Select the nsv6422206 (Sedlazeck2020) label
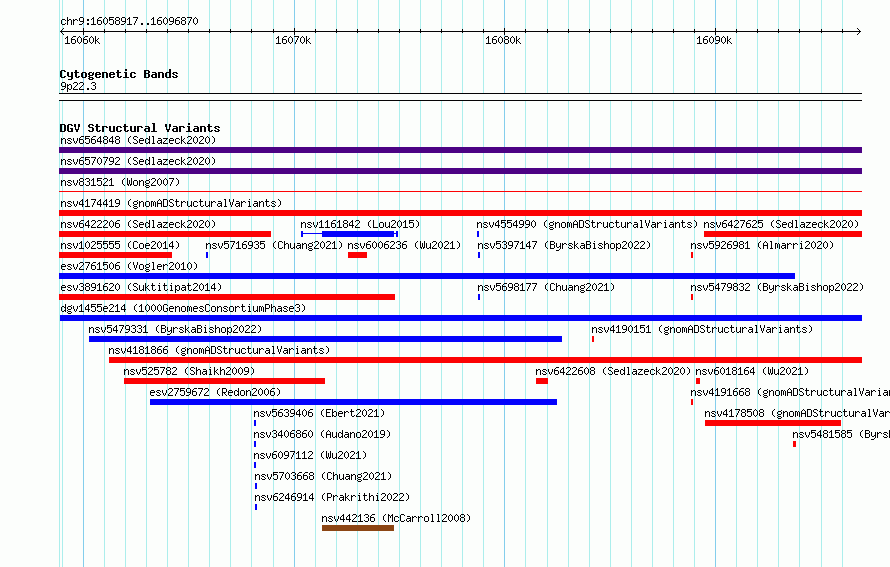 [x=138, y=224]
